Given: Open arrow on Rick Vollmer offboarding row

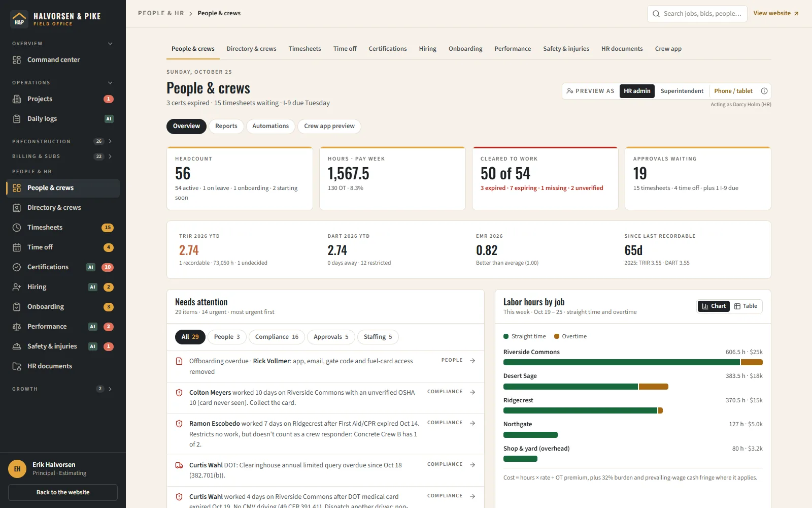Looking at the screenshot, I should coord(472,361).
